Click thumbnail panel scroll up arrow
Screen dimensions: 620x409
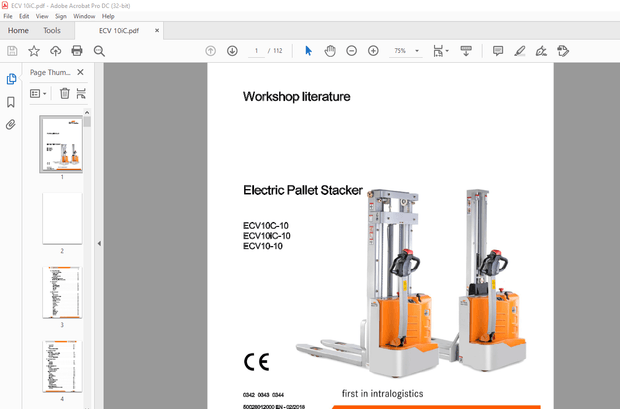pos(87,113)
